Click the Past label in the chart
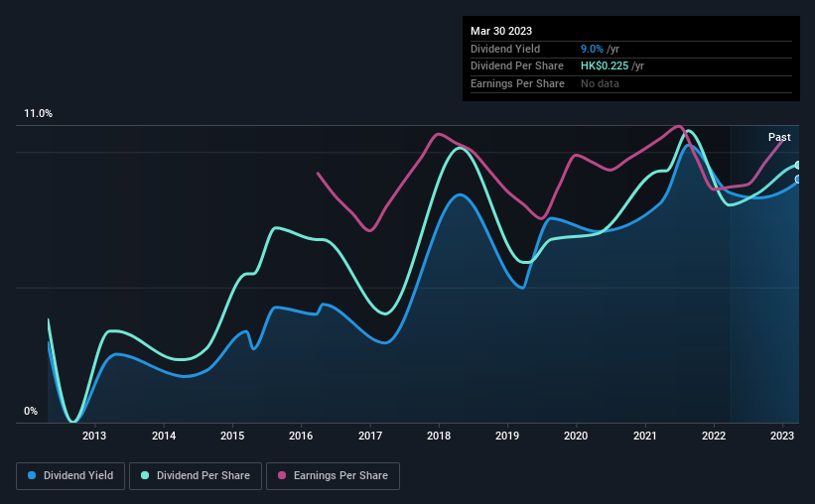Image resolution: width=815 pixels, height=504 pixels. pyautogui.click(x=779, y=137)
